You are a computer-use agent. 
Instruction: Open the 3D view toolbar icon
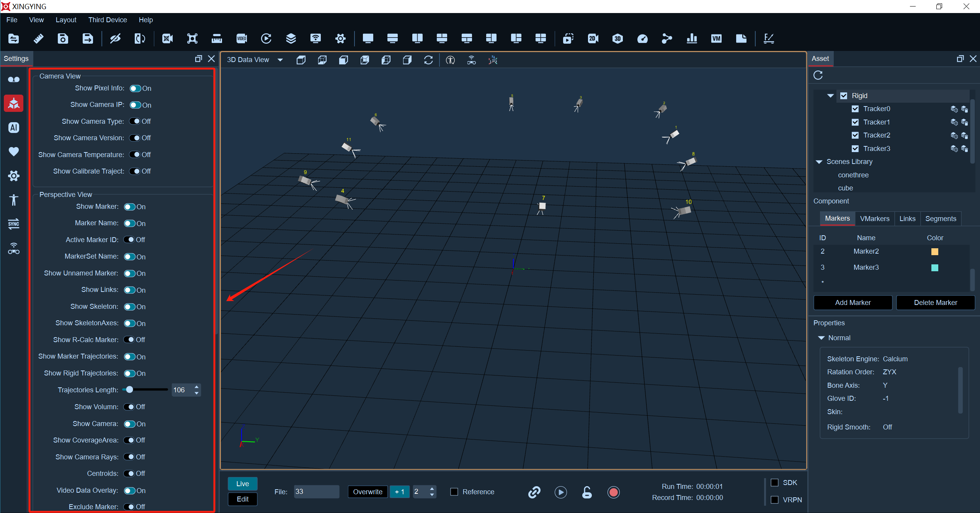(x=617, y=38)
